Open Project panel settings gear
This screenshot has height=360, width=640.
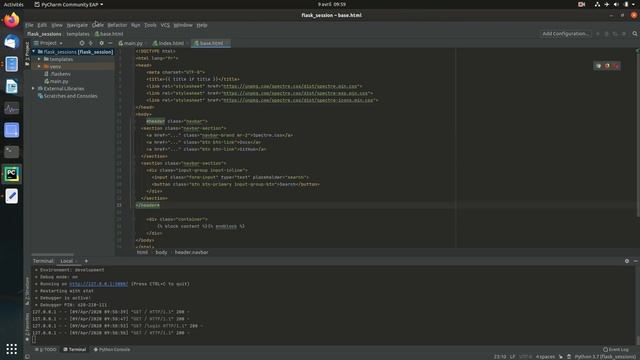click(101, 43)
